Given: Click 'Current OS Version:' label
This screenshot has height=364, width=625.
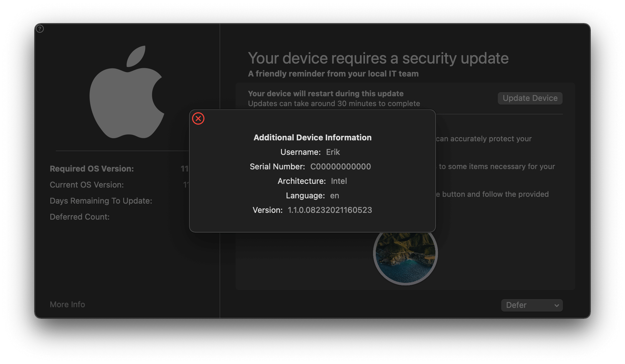Looking at the screenshot, I should click(87, 185).
